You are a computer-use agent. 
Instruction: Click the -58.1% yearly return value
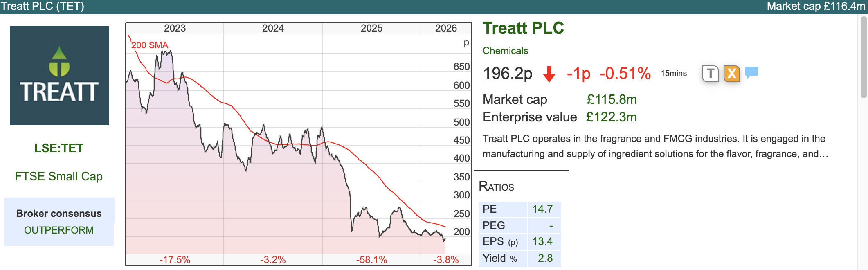[371, 260]
